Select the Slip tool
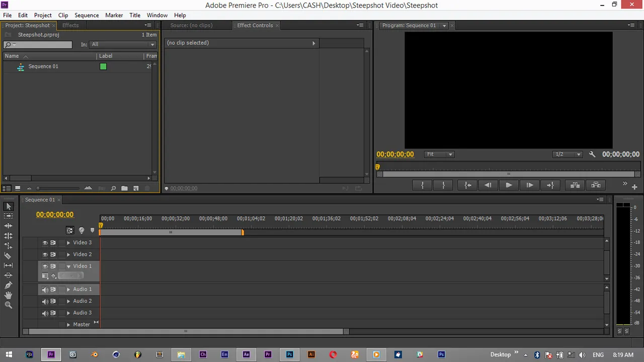 click(8, 265)
